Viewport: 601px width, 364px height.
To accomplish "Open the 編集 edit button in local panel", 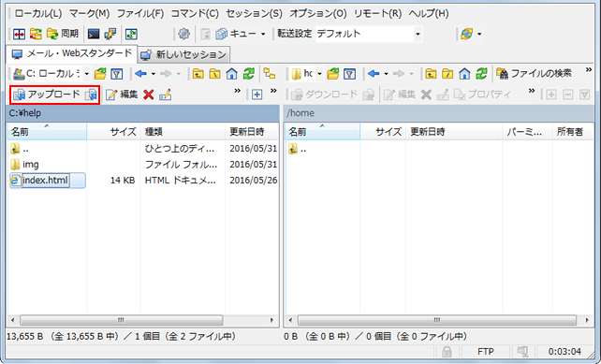I will coord(122,95).
